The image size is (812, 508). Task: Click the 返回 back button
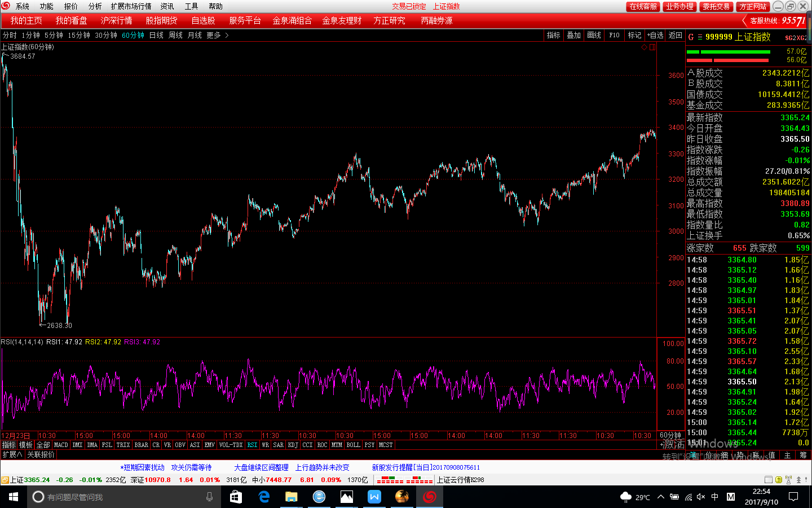tap(675, 35)
